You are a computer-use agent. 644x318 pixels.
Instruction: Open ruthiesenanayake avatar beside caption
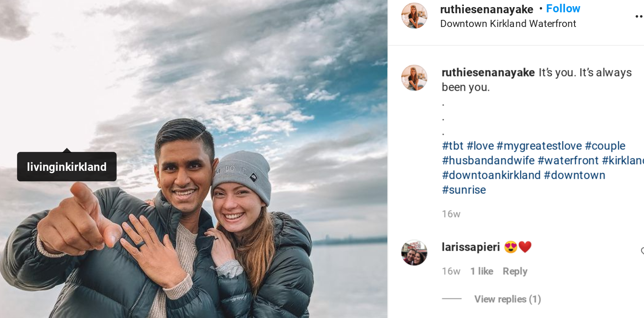(414, 78)
